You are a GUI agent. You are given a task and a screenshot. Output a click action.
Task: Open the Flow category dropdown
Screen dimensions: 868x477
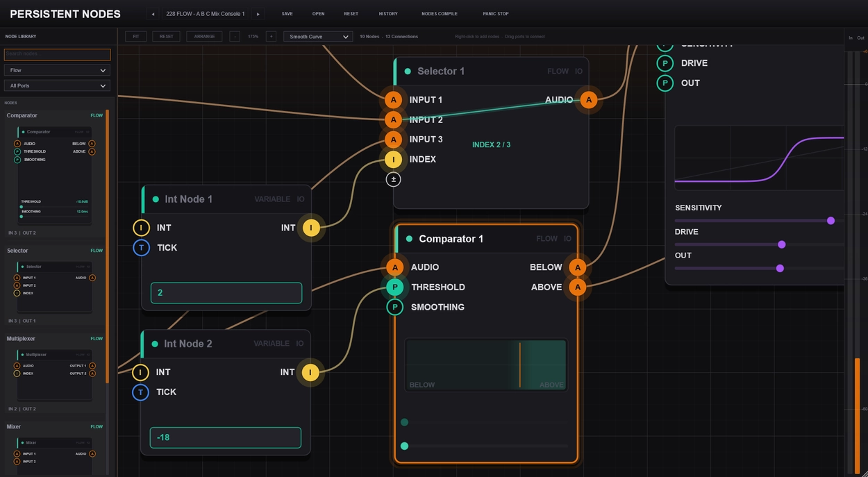(57, 70)
